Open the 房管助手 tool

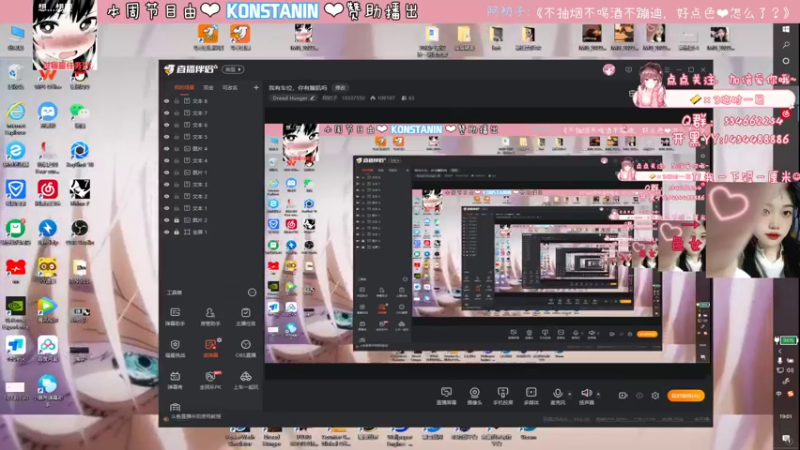[210, 316]
